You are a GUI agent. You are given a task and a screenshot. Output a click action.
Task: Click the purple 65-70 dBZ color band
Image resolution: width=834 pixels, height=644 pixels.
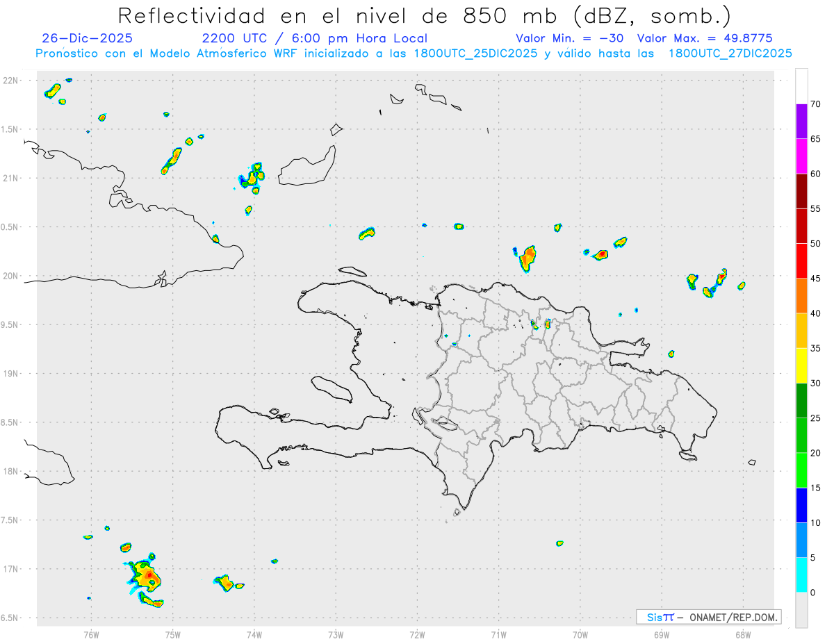click(x=801, y=121)
